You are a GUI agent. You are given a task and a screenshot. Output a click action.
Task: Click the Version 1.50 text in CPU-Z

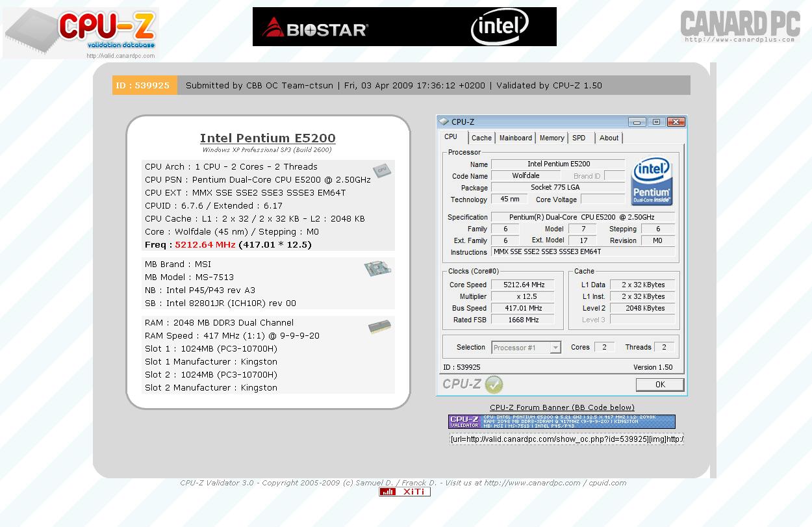pos(653,367)
